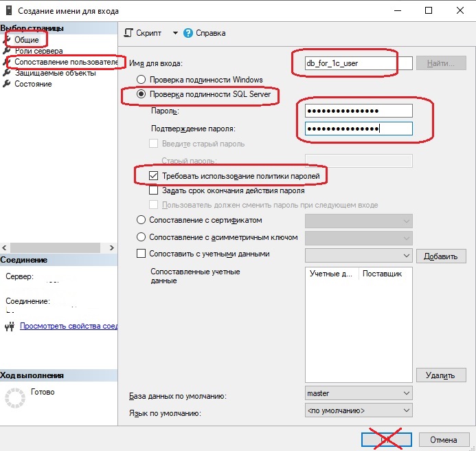
Task: Click the Готово status text
Action: click(43, 392)
